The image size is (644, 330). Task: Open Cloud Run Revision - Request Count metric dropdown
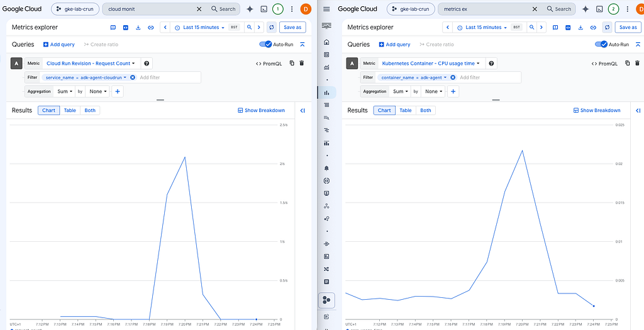click(91, 64)
